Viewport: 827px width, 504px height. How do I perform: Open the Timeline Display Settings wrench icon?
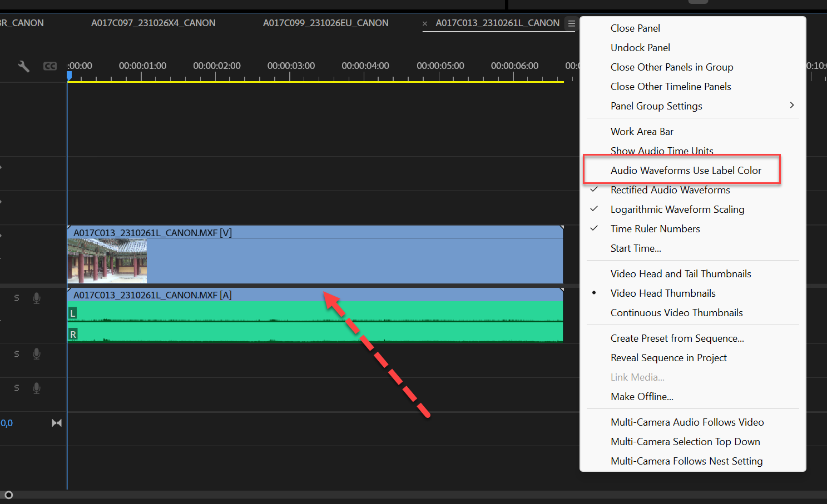click(23, 66)
